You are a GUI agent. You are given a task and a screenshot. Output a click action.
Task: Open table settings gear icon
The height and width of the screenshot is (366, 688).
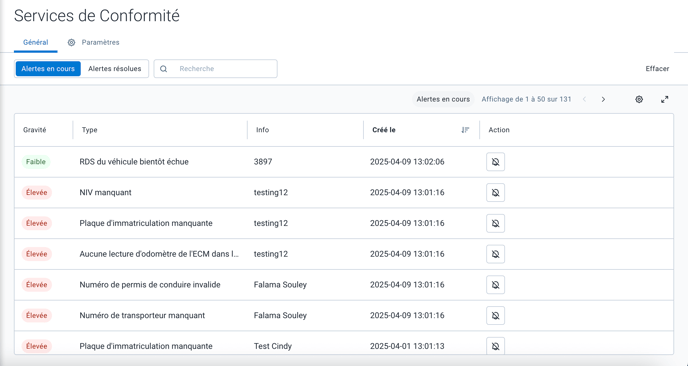[639, 100]
